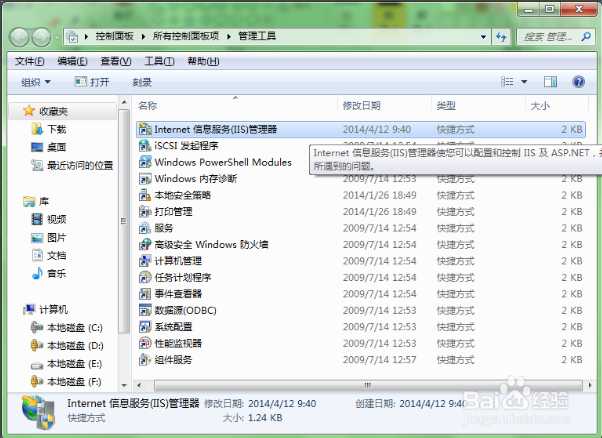
Task: Select 计算机 in the navigation pane
Action: click(x=53, y=309)
